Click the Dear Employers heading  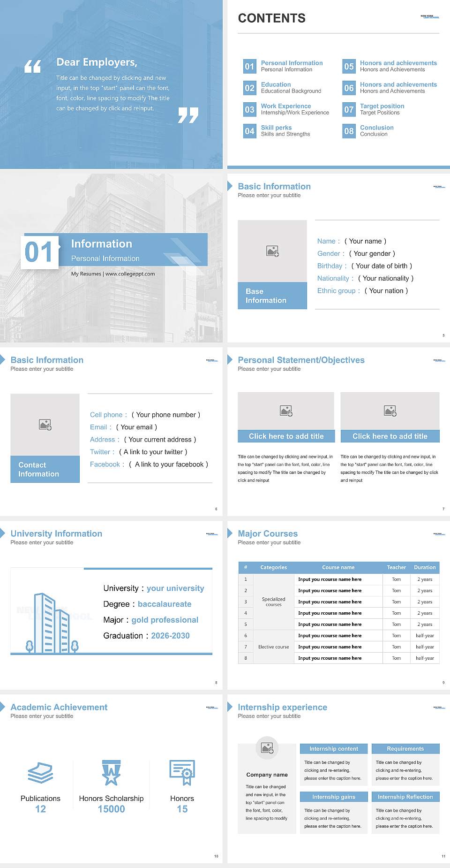[97, 62]
